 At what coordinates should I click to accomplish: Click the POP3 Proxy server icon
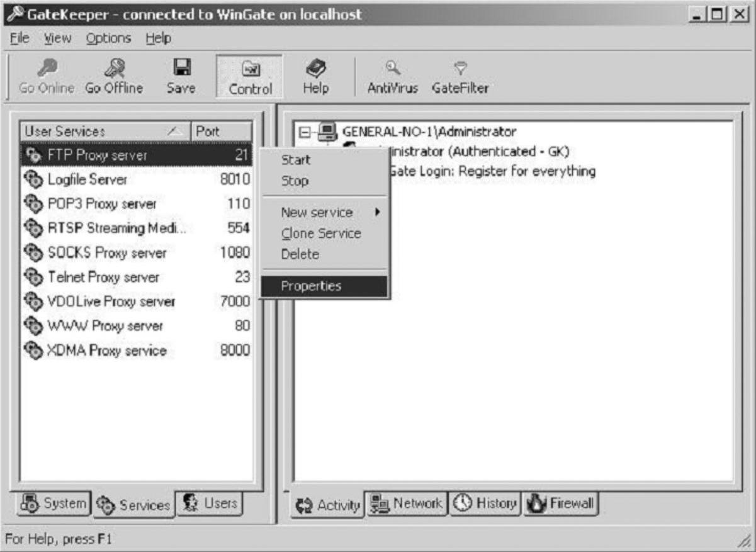(33, 204)
